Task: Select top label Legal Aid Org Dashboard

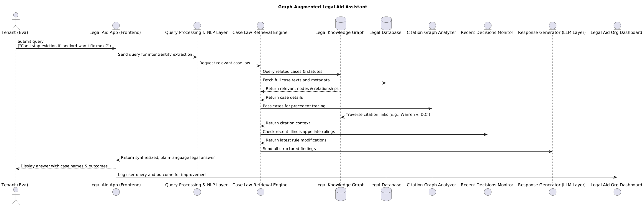Action: point(616,32)
